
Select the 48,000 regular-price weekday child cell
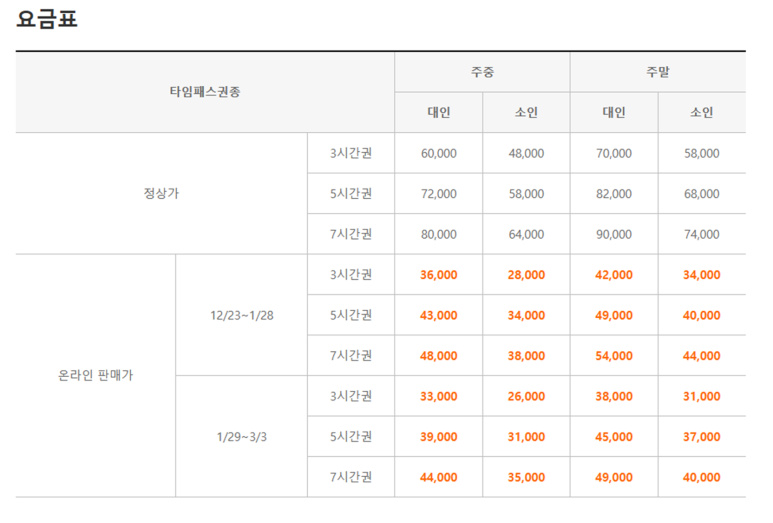[526, 153]
